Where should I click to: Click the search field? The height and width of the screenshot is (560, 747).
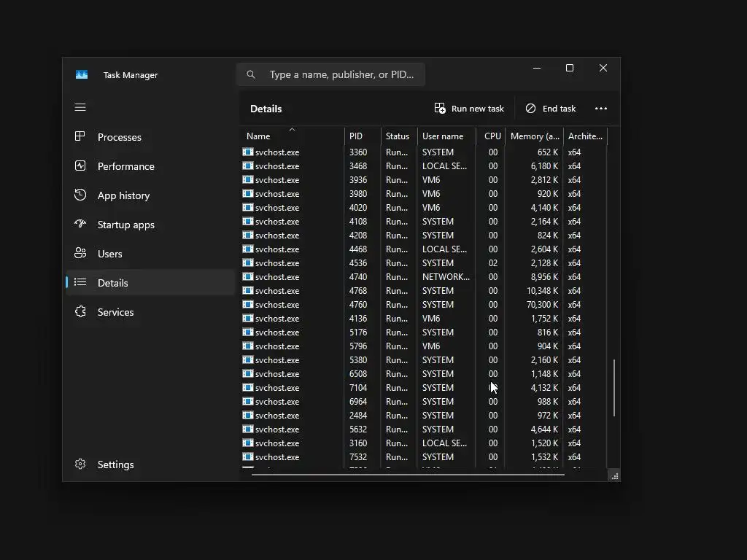(x=330, y=74)
